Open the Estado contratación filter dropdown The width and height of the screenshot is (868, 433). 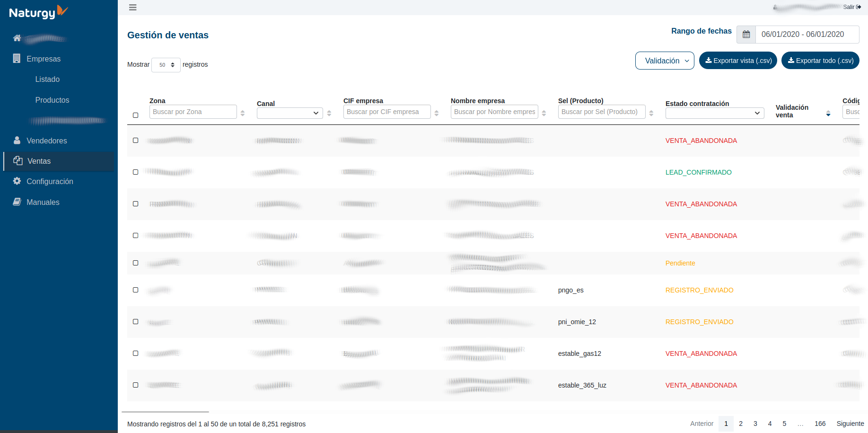715,113
